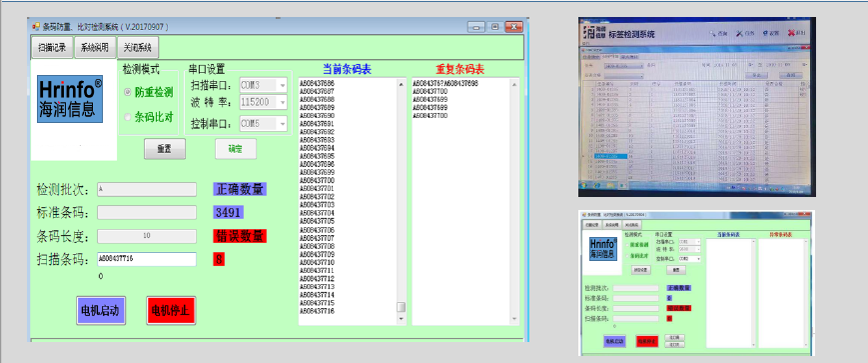Image resolution: width=868 pixels, height=363 pixels.
Task: Click the 关闭系统 menu button
Action: click(x=138, y=47)
